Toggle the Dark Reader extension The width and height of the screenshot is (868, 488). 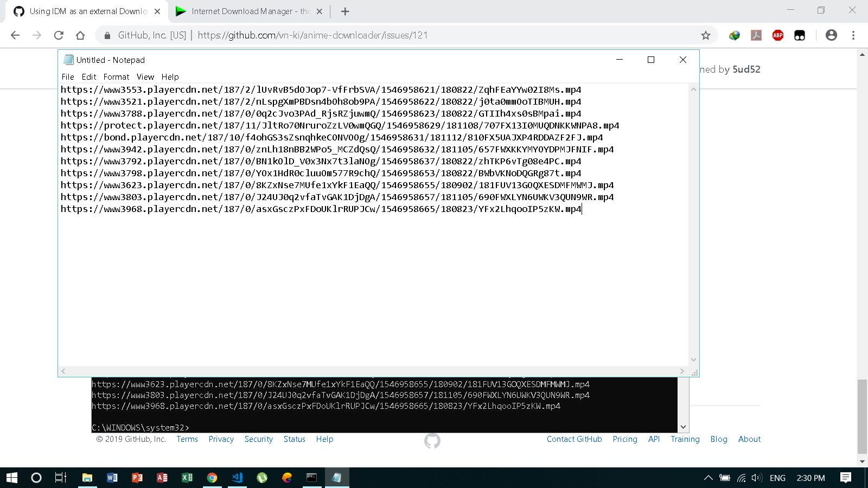[799, 35]
